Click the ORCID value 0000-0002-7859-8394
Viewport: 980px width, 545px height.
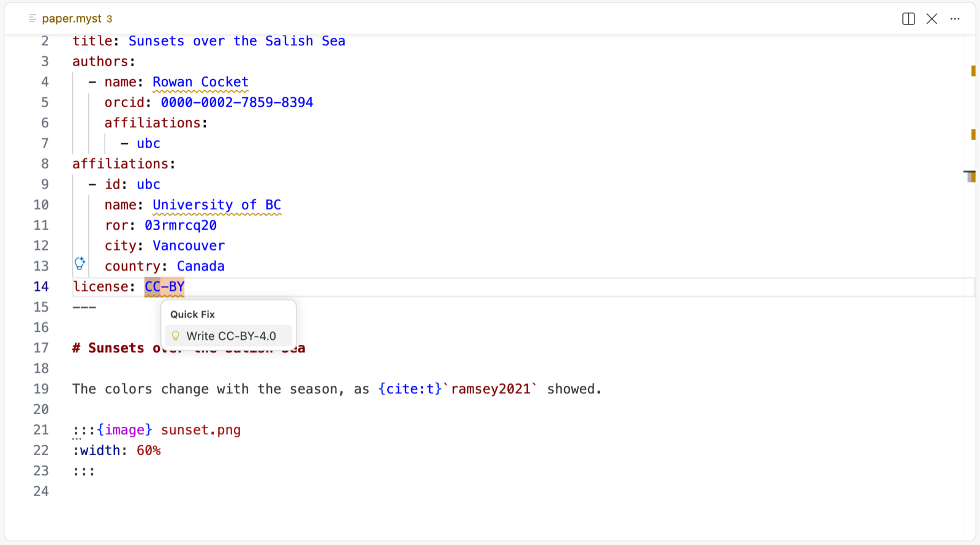pos(237,102)
